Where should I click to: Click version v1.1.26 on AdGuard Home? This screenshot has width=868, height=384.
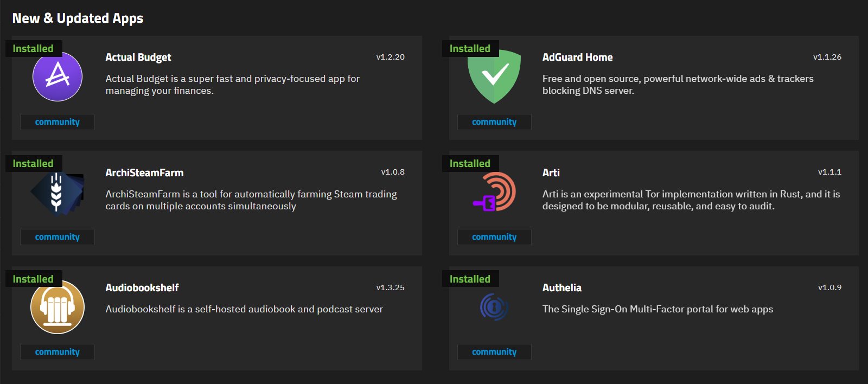point(827,57)
